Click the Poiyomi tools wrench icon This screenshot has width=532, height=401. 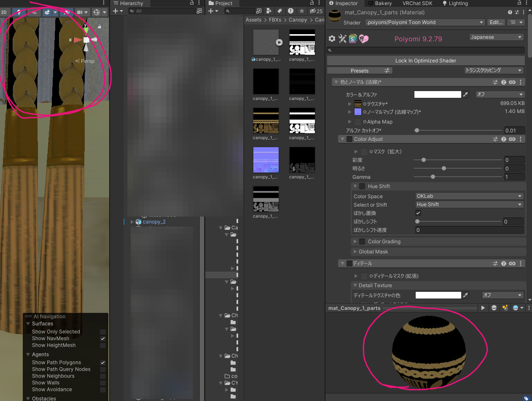click(x=342, y=39)
